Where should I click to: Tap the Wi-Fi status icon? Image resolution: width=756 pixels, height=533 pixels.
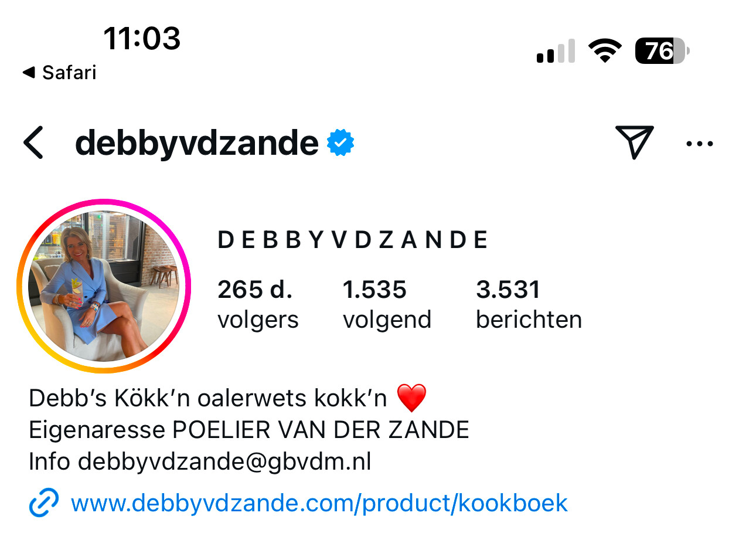(x=605, y=51)
